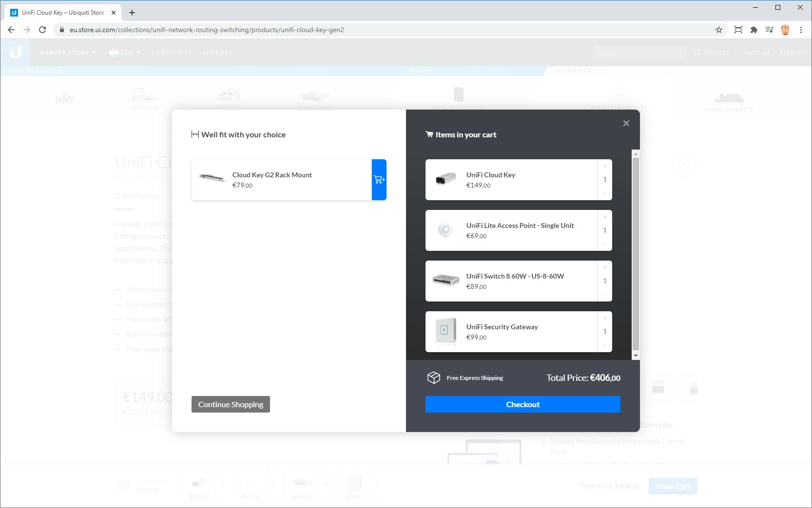Reload the current page
812x508 pixels.
click(42, 30)
